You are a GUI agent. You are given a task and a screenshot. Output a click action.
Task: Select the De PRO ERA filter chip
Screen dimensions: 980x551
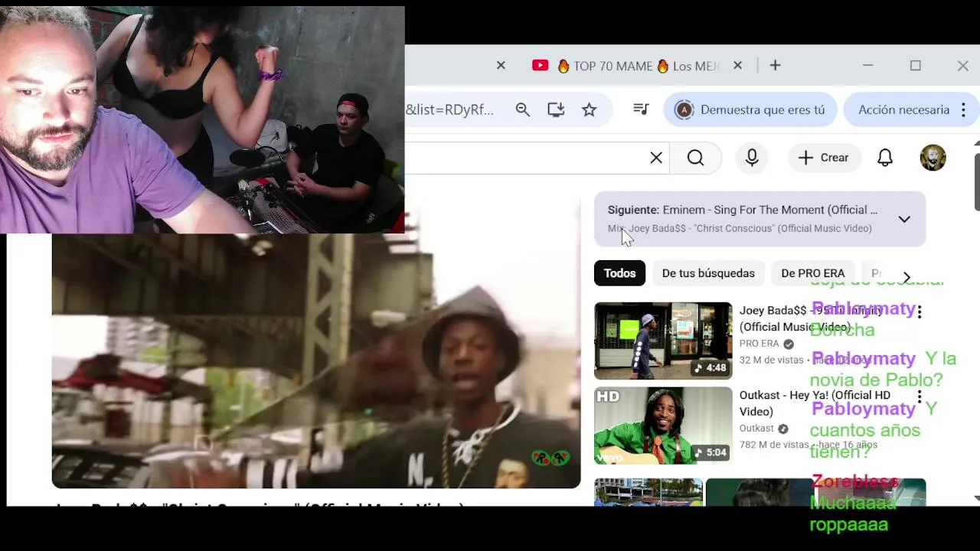(x=813, y=273)
